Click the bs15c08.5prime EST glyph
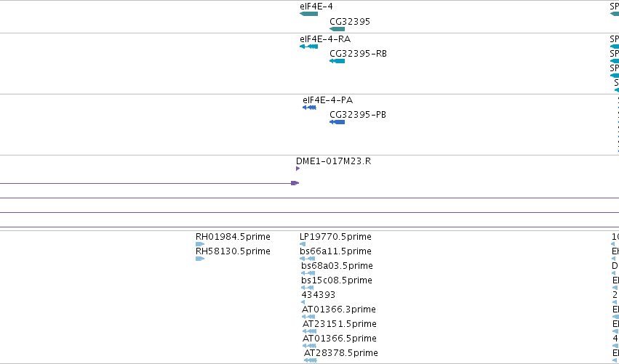 click(308, 288)
